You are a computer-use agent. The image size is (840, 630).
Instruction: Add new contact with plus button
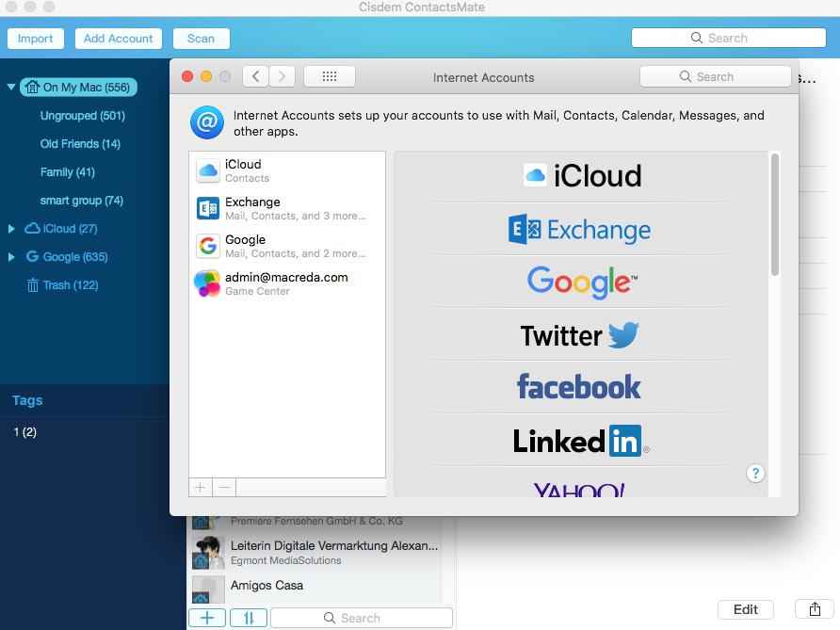click(207, 618)
